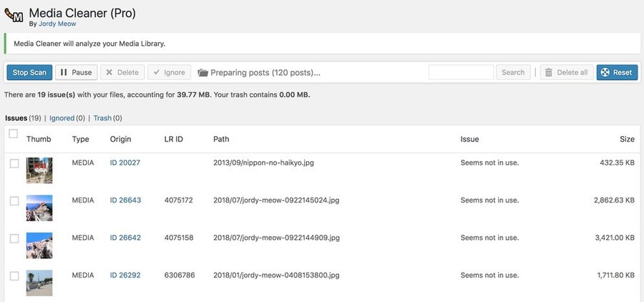Toggle the select-all checkbox in header

14,134
